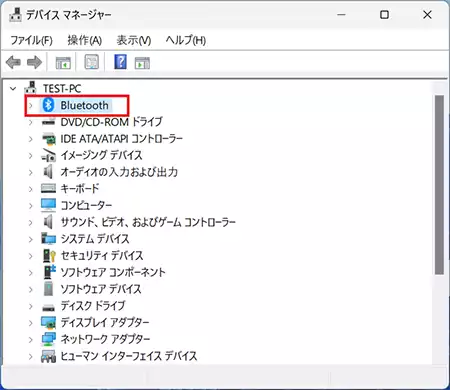
Task: Expand the ネットワーク アダプター category
Action: tap(31, 339)
